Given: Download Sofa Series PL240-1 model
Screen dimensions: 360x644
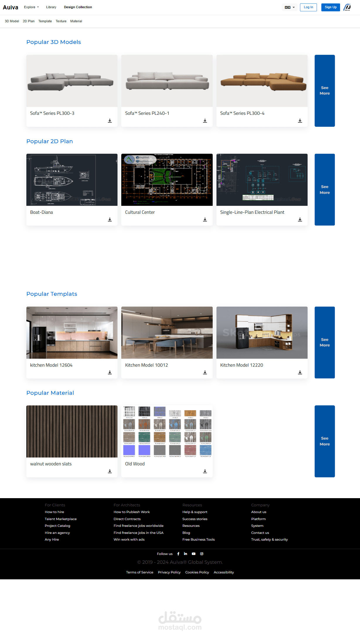Looking at the screenshot, I should coord(205,121).
